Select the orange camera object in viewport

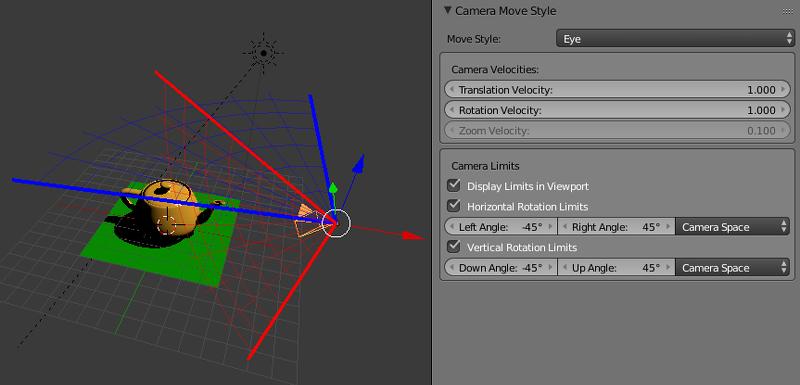pos(308,221)
